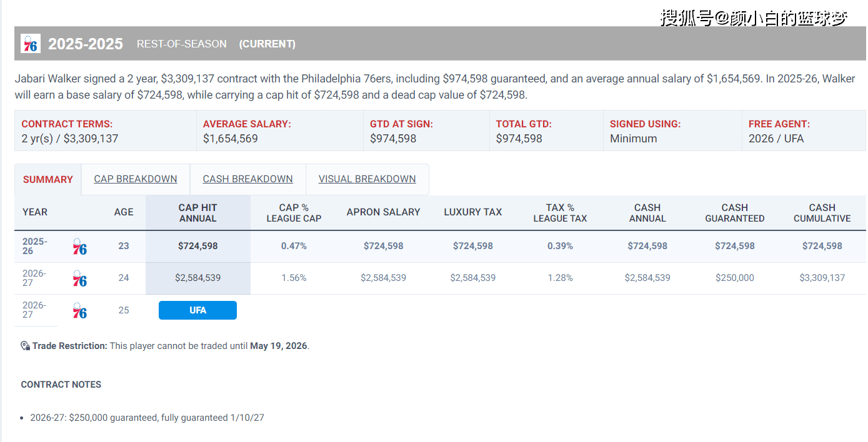Click the 2025-2025 season header title
This screenshot has width=868, height=442.
coord(86,44)
